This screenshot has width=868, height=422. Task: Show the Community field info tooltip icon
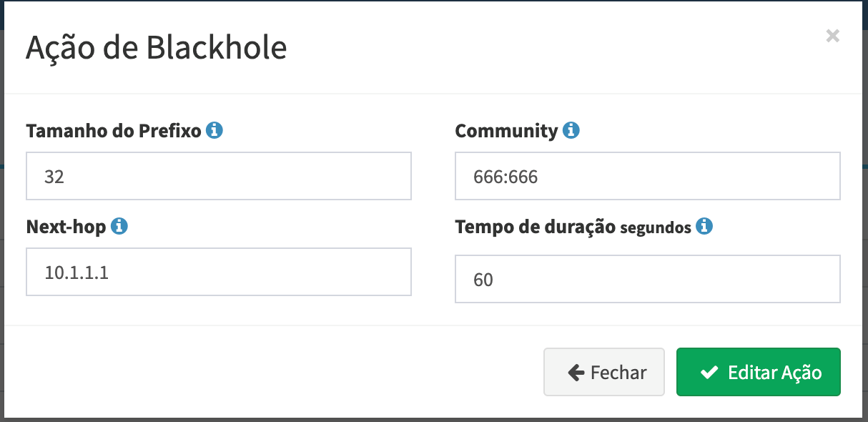click(571, 131)
